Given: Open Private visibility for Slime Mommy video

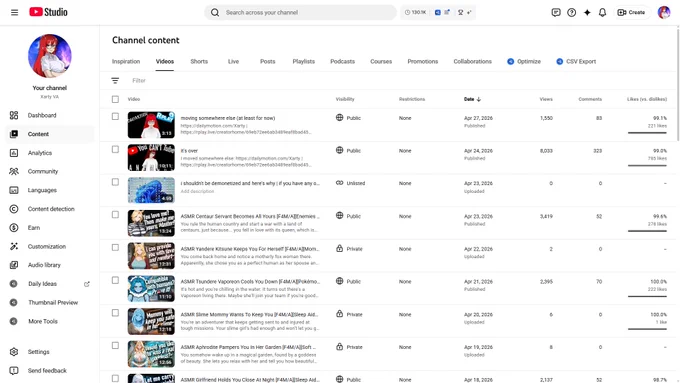Looking at the screenshot, I should 349,314.
